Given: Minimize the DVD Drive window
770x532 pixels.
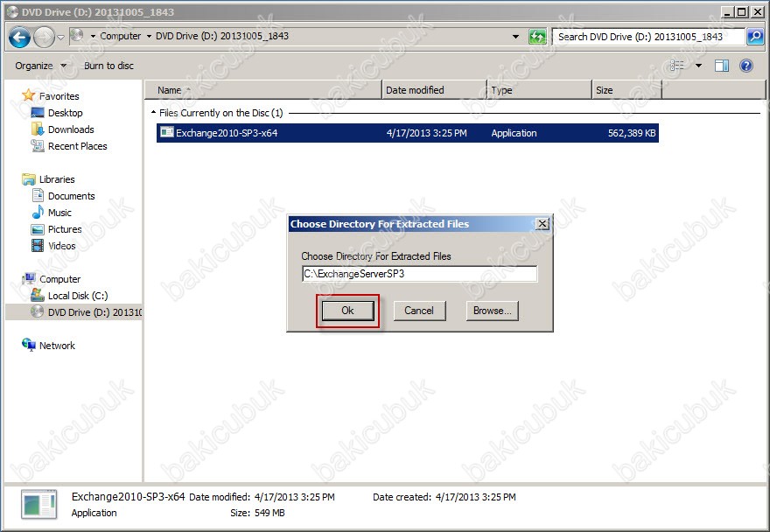Looking at the screenshot, I should [728, 11].
